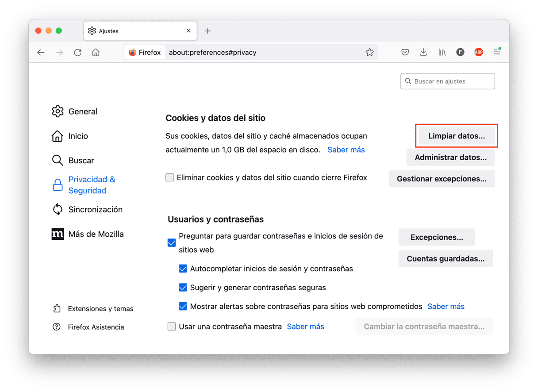Click the Cookies y datos del sitio heading
The width and height of the screenshot is (538, 392).
215,118
